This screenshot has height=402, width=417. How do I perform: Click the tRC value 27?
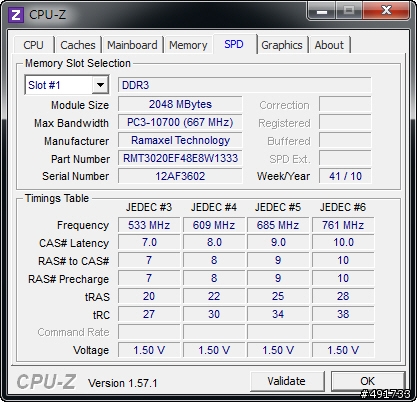[149, 314]
